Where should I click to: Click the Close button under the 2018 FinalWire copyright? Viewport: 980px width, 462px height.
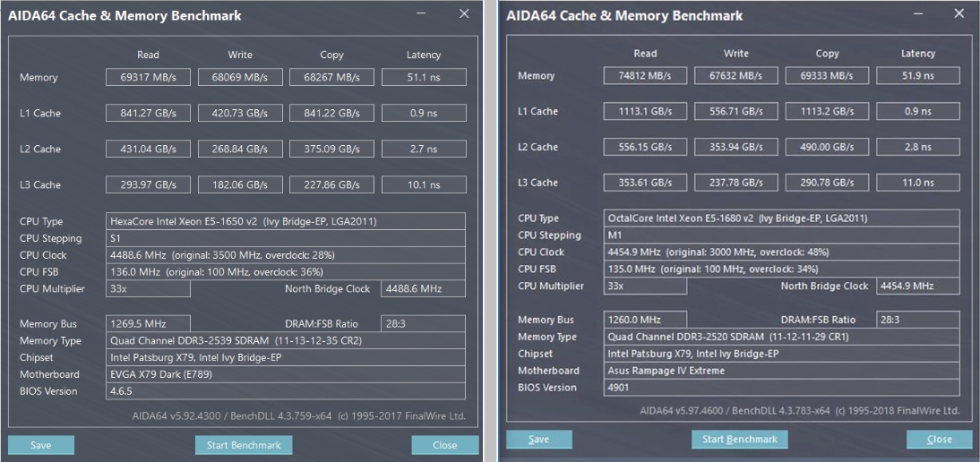pyautogui.click(x=939, y=440)
